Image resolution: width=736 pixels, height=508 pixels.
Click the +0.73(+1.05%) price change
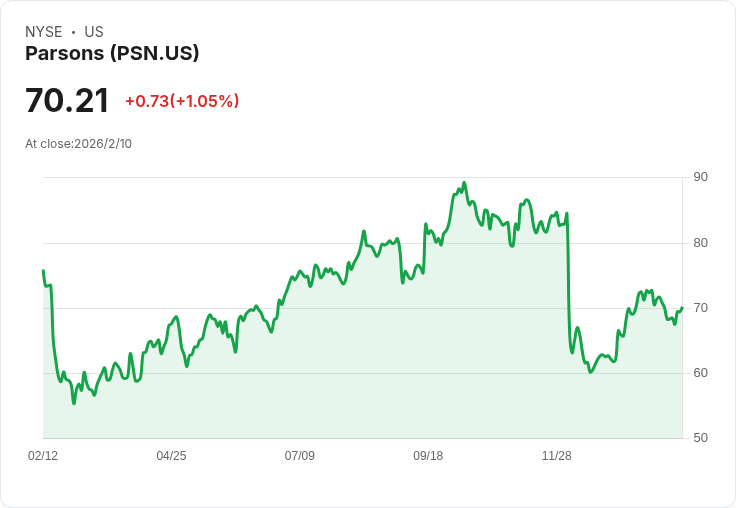182,101
